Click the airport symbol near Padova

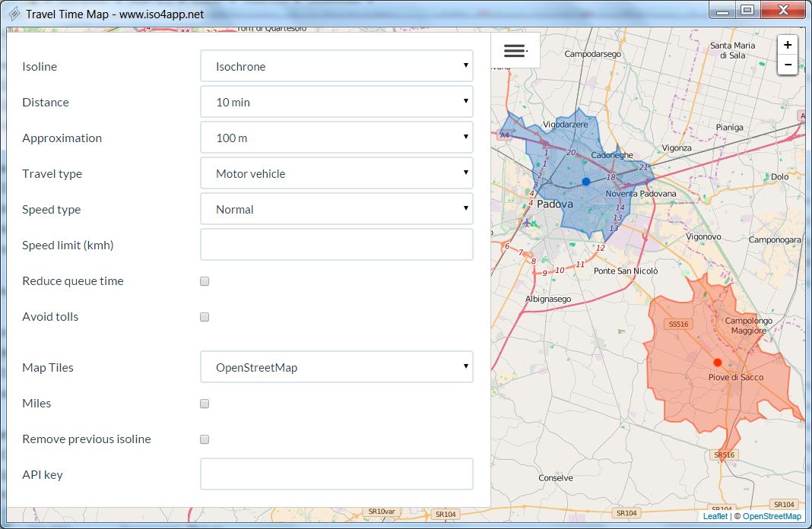click(527, 223)
